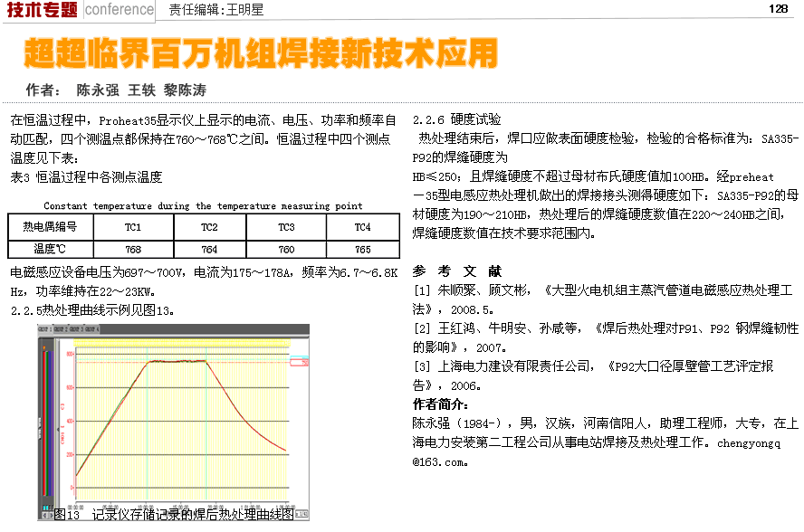Select the TC4 column header in the table
This screenshot has width=804, height=532.
pos(362,227)
